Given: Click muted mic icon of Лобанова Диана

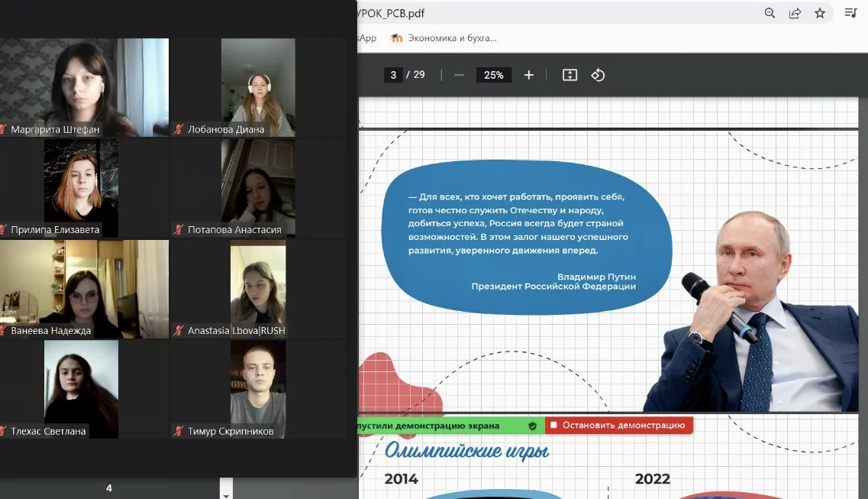Looking at the screenshot, I should click(178, 130).
